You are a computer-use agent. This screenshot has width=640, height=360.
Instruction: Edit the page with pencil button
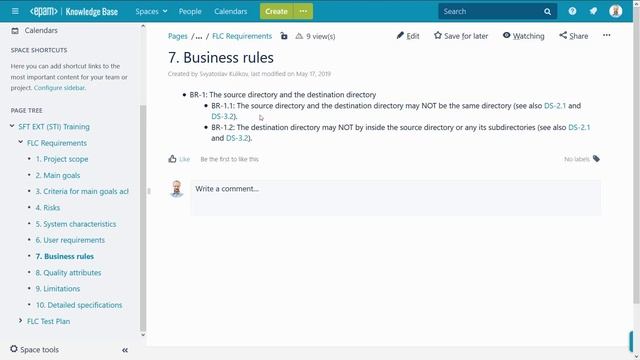pyautogui.click(x=408, y=36)
